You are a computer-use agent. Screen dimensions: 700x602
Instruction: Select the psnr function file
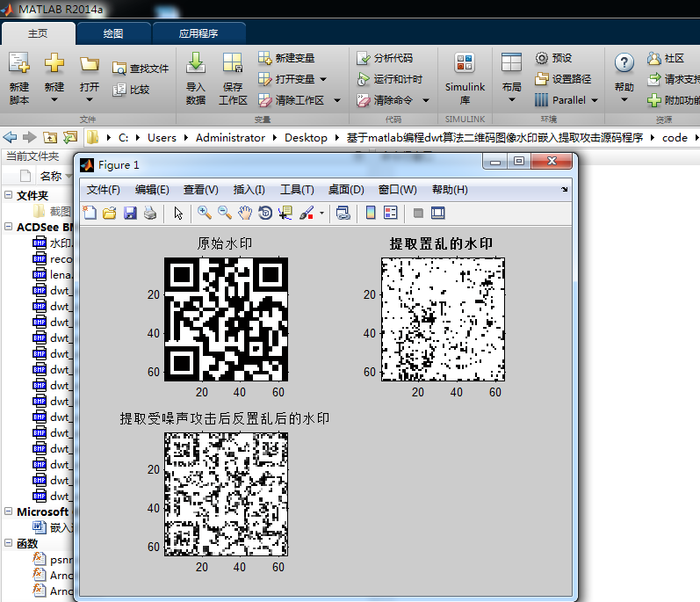click(52, 559)
